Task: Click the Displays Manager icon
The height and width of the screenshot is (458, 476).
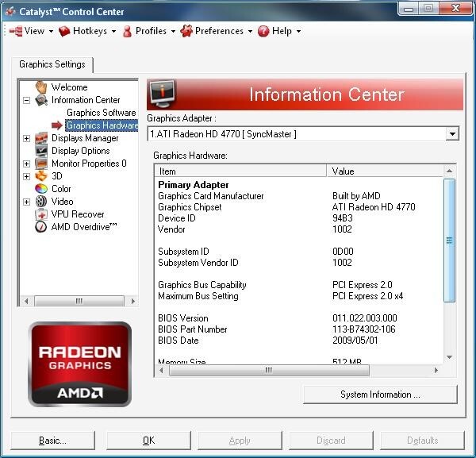Action: [41, 138]
